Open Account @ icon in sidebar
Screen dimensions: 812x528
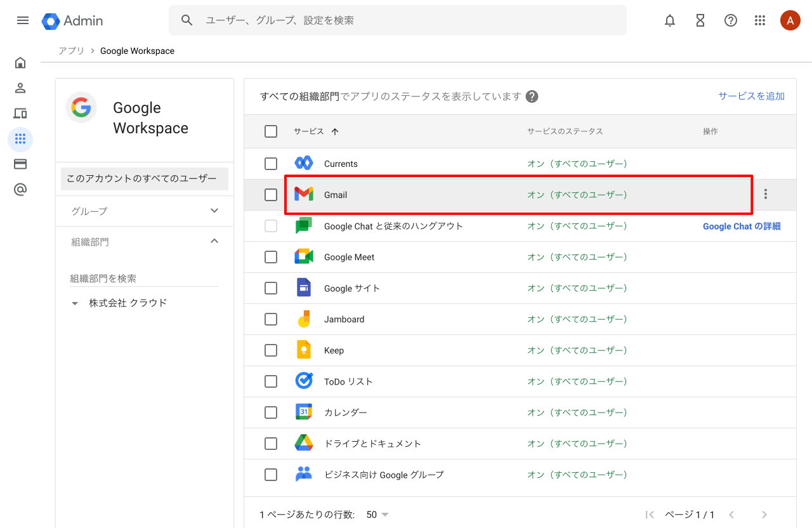(20, 190)
